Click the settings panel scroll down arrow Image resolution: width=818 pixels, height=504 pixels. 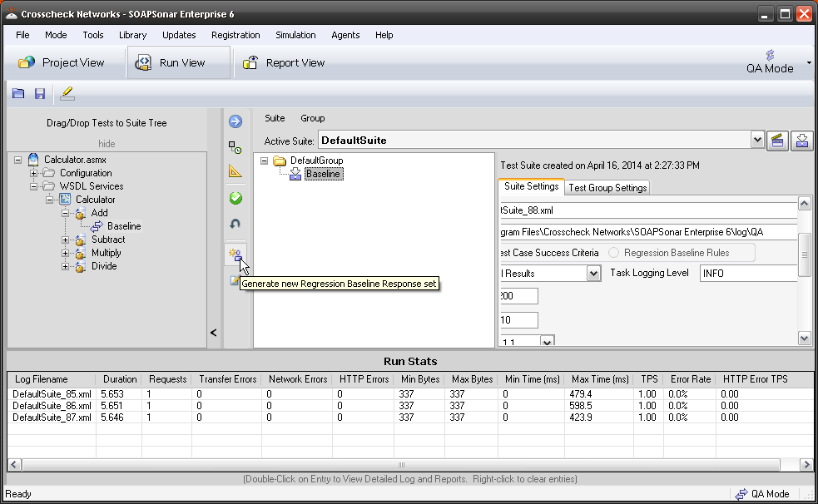(x=804, y=338)
